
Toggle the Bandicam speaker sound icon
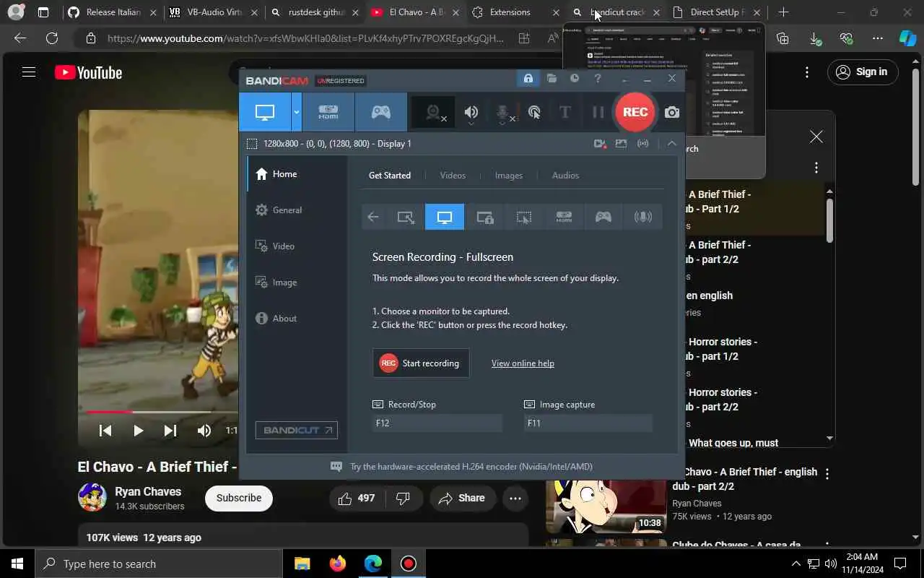471,112
